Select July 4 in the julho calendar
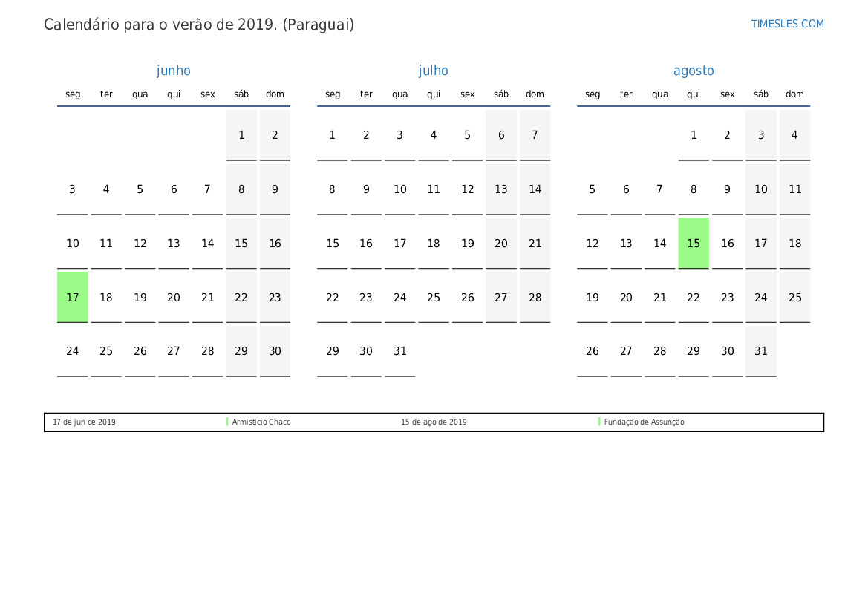The height and width of the screenshot is (614, 868). [x=434, y=135]
